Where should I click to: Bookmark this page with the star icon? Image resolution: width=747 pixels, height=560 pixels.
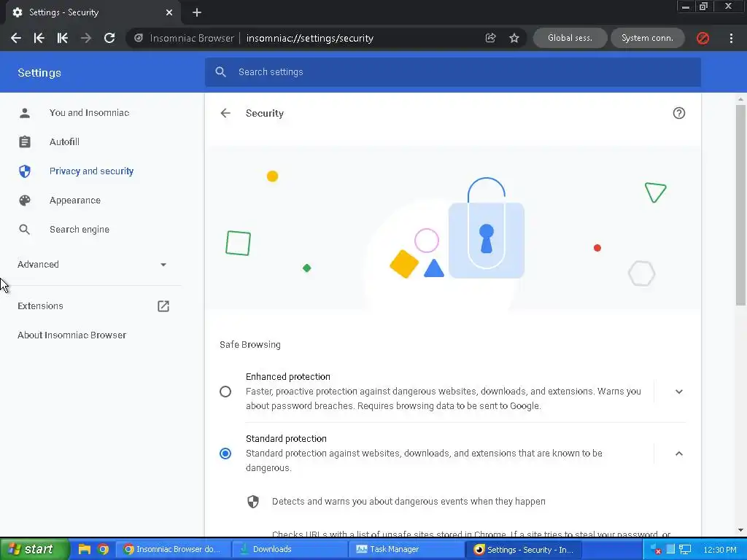tap(514, 38)
